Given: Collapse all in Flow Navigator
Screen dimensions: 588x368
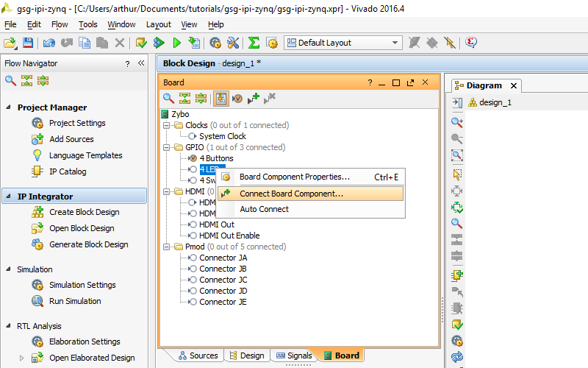Looking at the screenshot, I should (26, 81).
